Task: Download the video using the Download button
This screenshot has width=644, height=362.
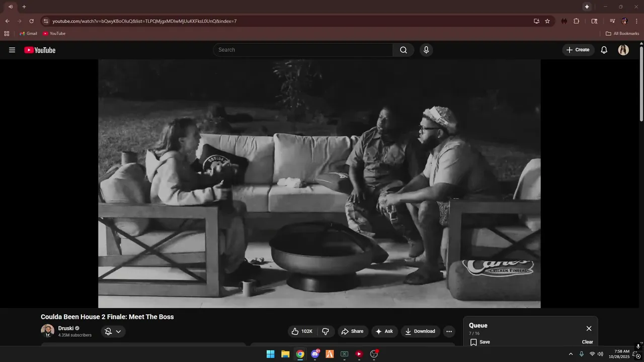Action: 421,331
